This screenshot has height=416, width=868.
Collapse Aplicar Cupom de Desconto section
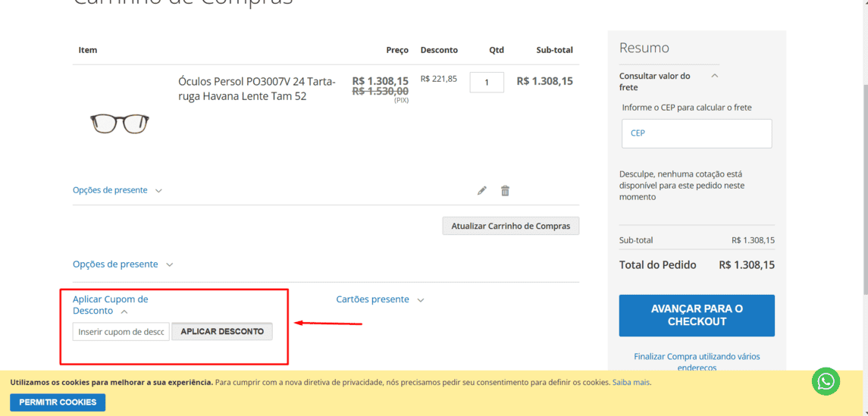point(110,305)
